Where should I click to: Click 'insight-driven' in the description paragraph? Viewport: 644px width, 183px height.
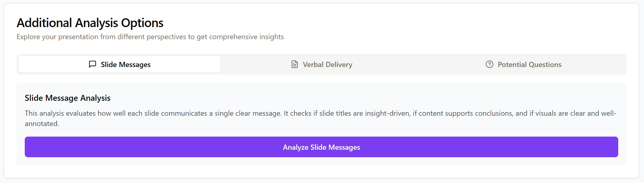[x=387, y=113]
